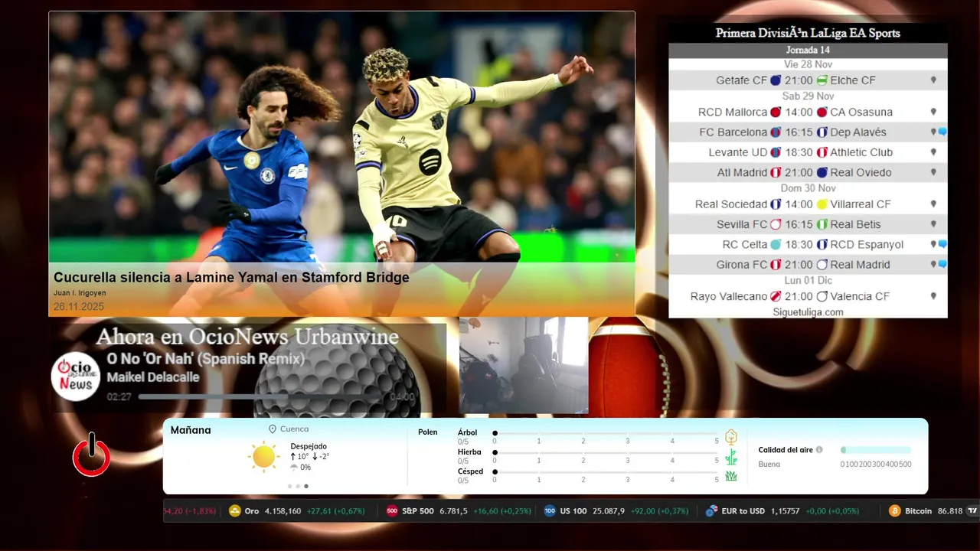Click the info icon beside Calidad del aire
Screen dimensions: 980x551
tap(819, 450)
